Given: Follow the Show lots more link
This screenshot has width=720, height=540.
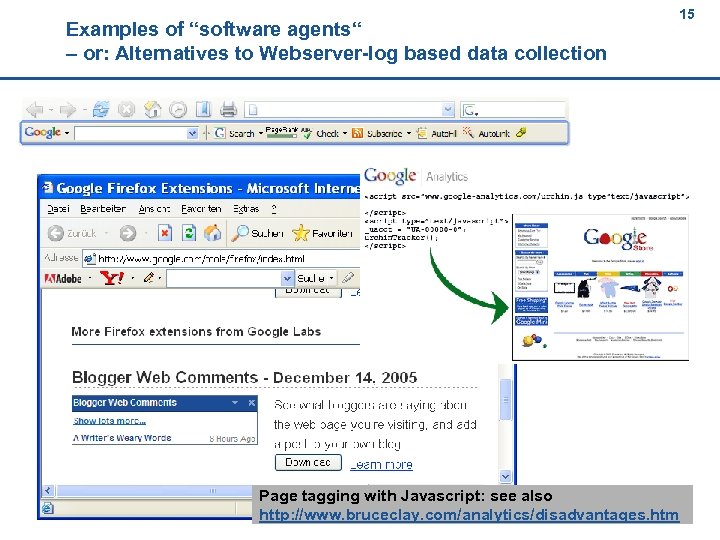Looking at the screenshot, I should point(109,421).
